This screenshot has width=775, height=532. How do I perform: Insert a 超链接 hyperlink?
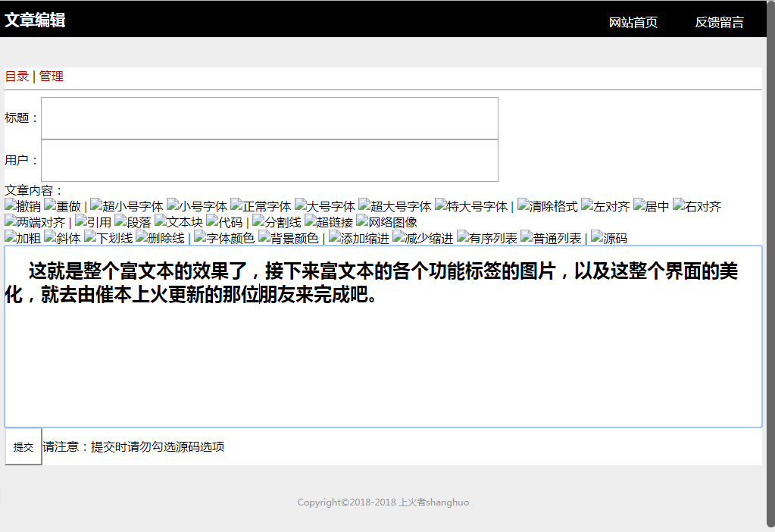[x=329, y=222]
